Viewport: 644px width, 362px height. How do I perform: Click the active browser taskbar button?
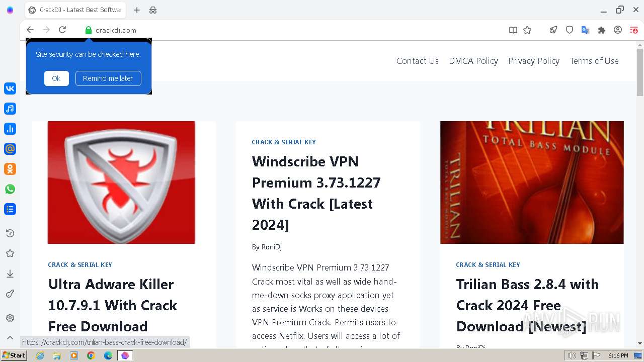tap(125, 355)
